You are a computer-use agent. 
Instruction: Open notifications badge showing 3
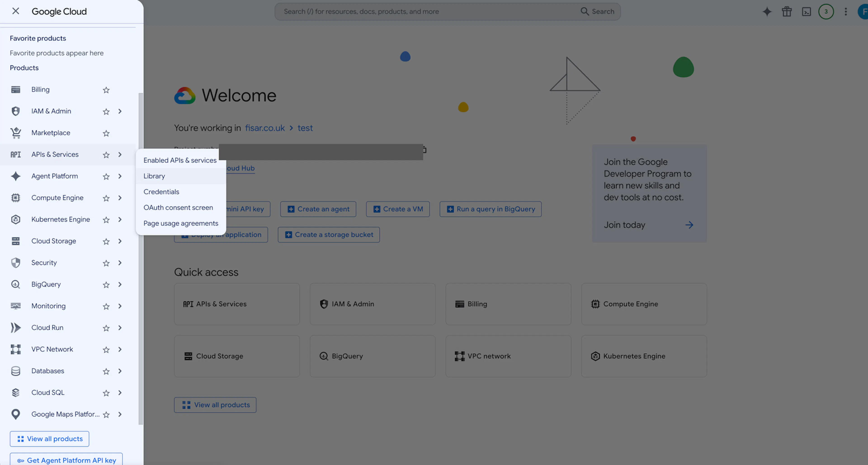(x=826, y=12)
